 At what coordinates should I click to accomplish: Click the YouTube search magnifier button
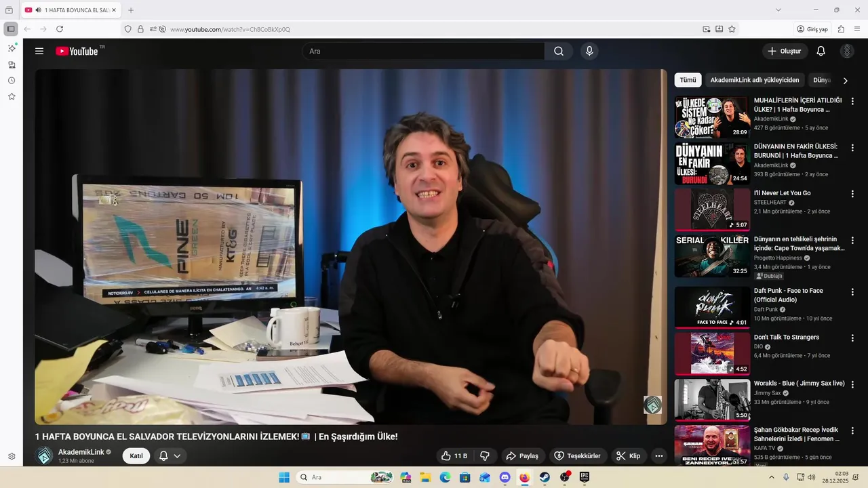[x=559, y=51]
